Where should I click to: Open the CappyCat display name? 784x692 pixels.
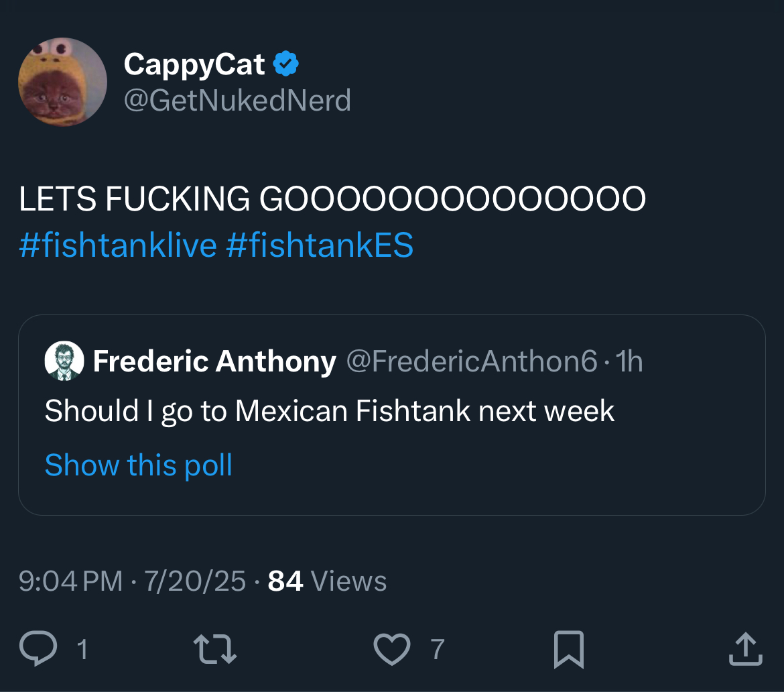point(194,64)
